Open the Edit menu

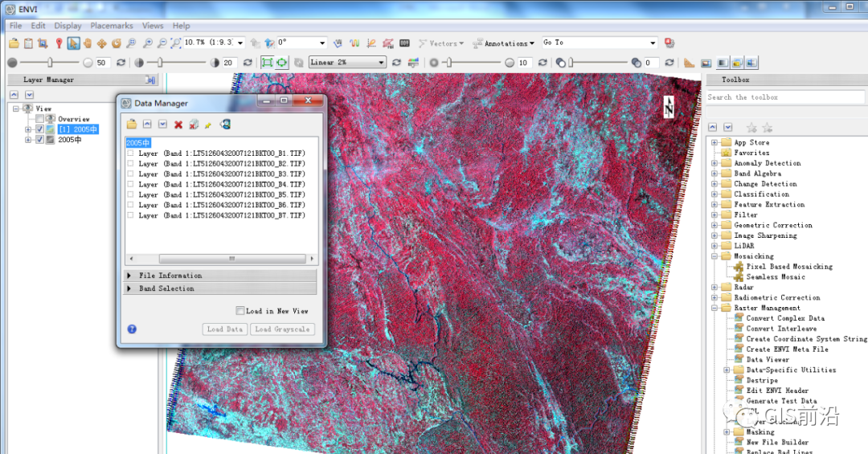(x=39, y=26)
